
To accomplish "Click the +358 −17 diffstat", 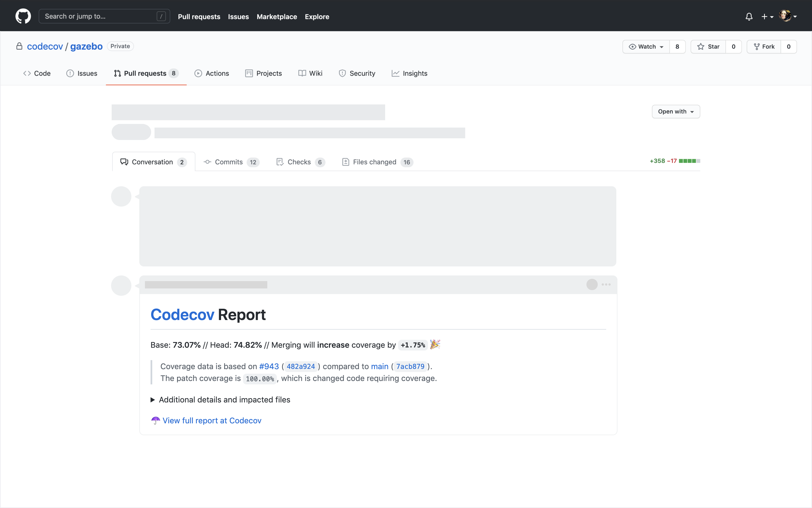I will click(663, 161).
